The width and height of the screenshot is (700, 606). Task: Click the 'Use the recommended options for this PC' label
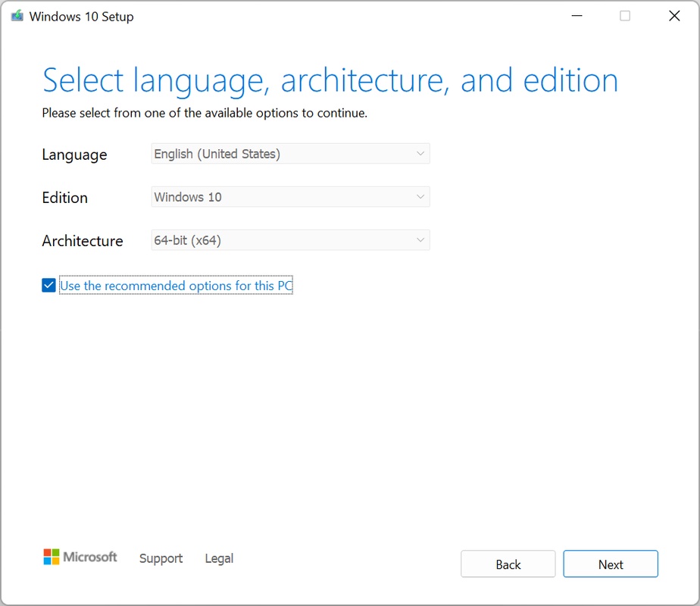point(176,286)
